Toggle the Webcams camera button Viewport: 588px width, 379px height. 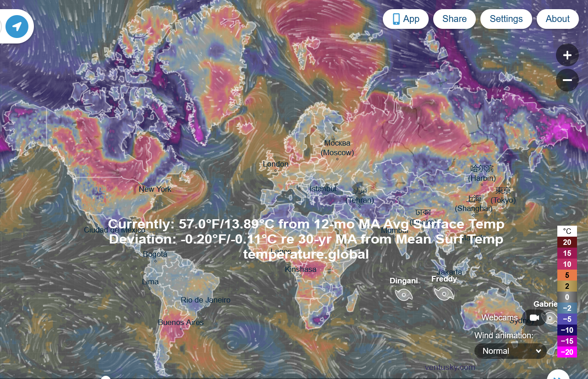[x=534, y=317]
